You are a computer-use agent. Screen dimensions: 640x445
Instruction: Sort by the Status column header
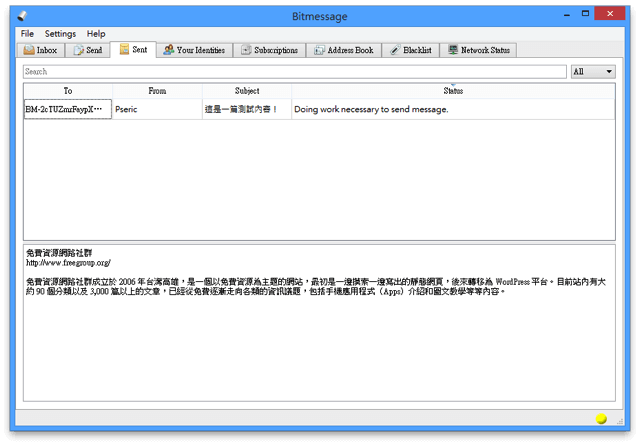(x=453, y=91)
